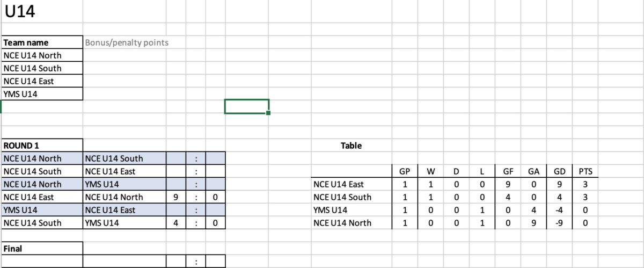Click the GP column header

[x=405, y=171]
